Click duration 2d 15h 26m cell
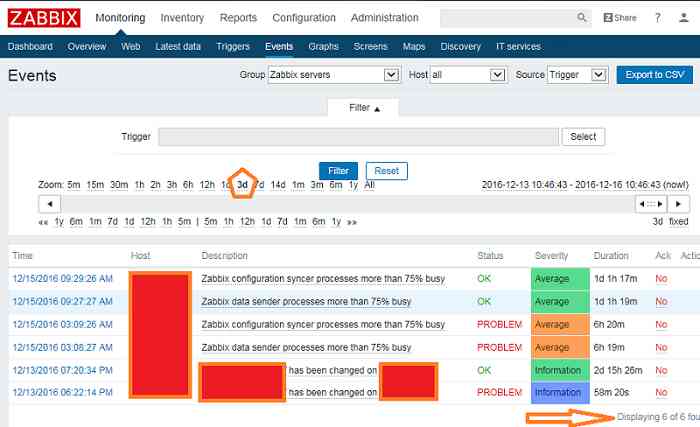 618,370
